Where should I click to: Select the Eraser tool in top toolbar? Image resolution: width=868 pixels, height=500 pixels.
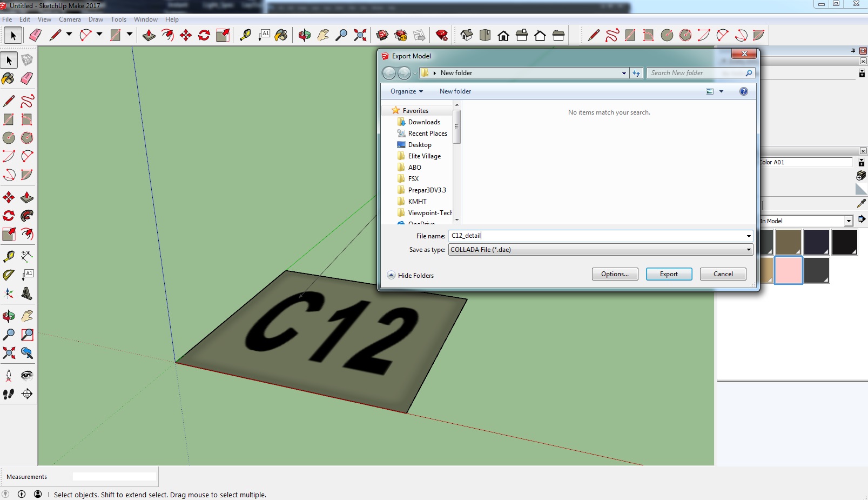36,36
